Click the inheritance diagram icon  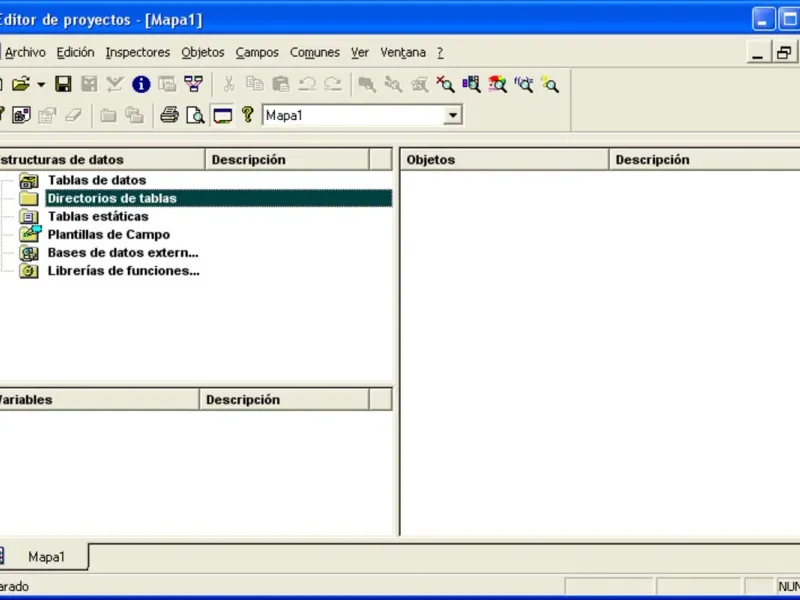click(193, 84)
